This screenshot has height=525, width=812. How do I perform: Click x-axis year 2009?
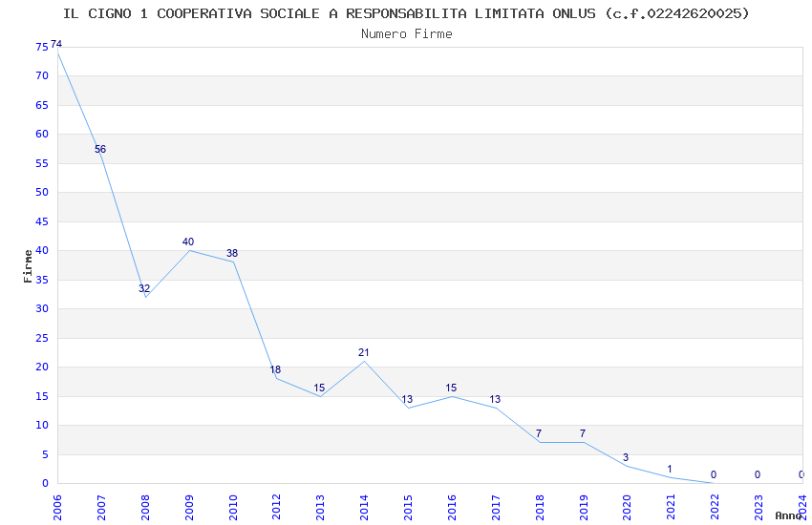[x=189, y=507]
